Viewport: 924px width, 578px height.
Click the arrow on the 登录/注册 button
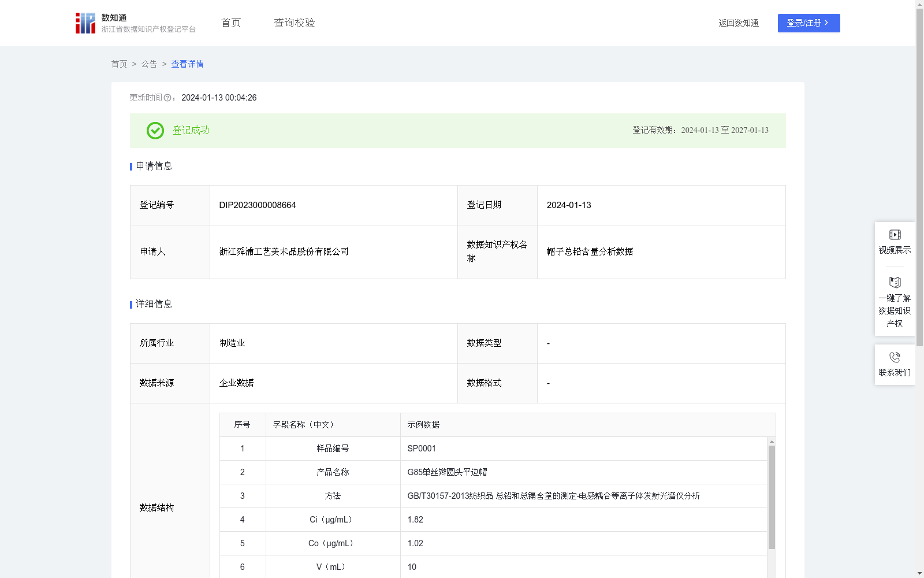[826, 23]
